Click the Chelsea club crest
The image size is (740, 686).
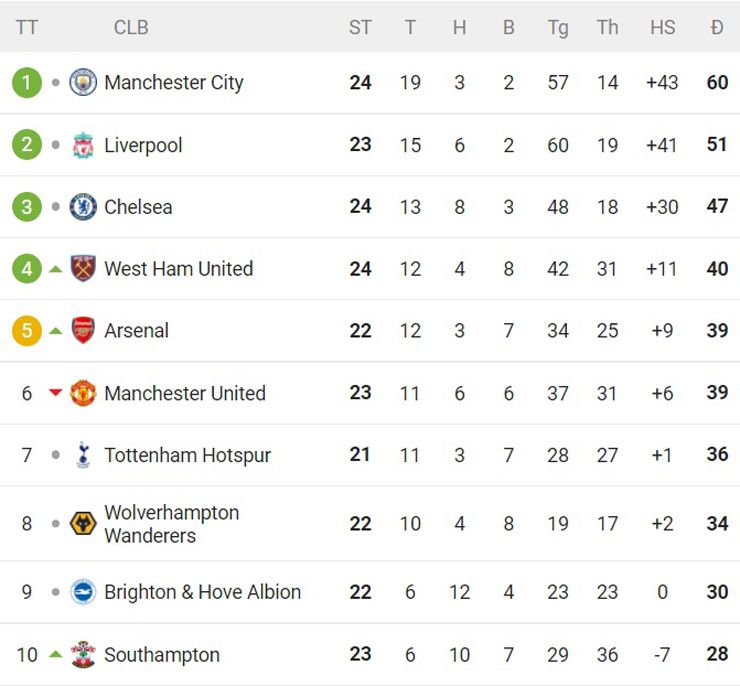(83, 207)
